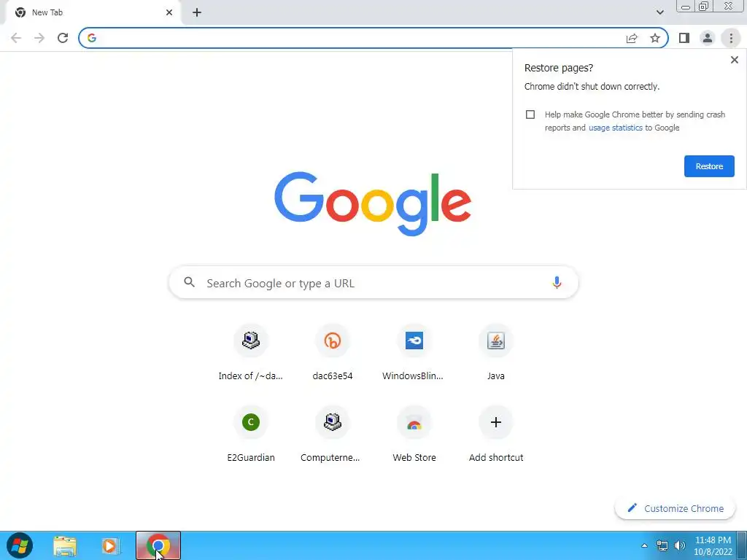Image resolution: width=747 pixels, height=560 pixels.
Task: Open the volume control in the tray
Action: (x=680, y=545)
